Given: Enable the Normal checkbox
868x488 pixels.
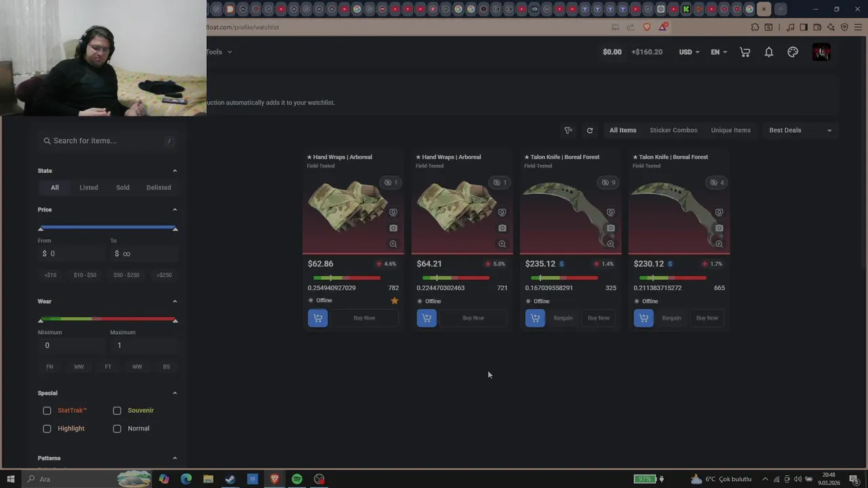Looking at the screenshot, I should [x=117, y=428].
